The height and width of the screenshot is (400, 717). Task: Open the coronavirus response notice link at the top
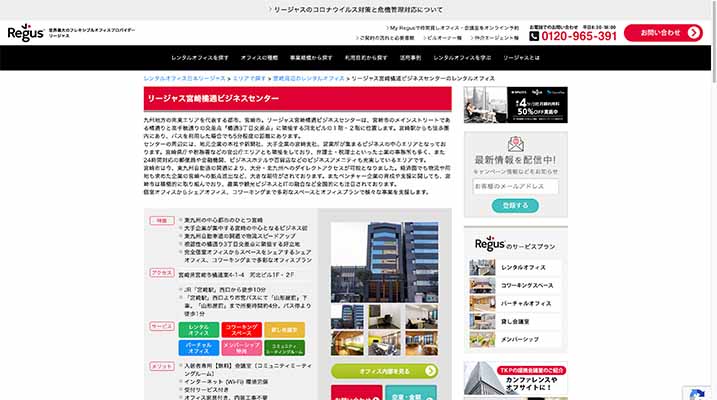tap(356, 10)
